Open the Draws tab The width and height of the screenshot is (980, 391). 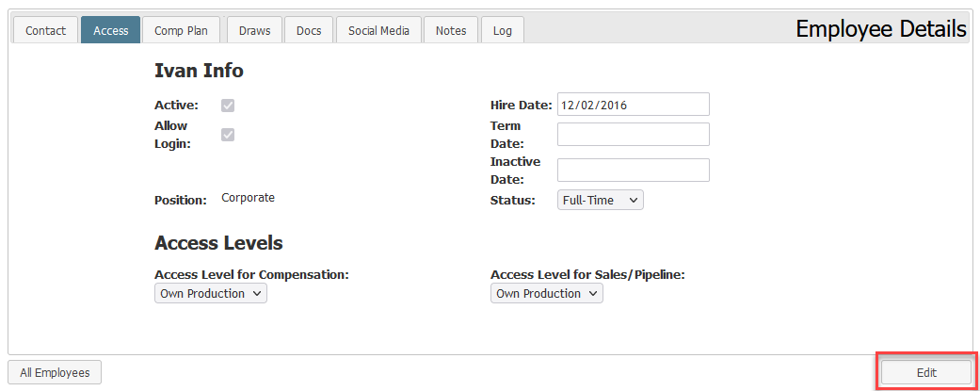coord(254,30)
